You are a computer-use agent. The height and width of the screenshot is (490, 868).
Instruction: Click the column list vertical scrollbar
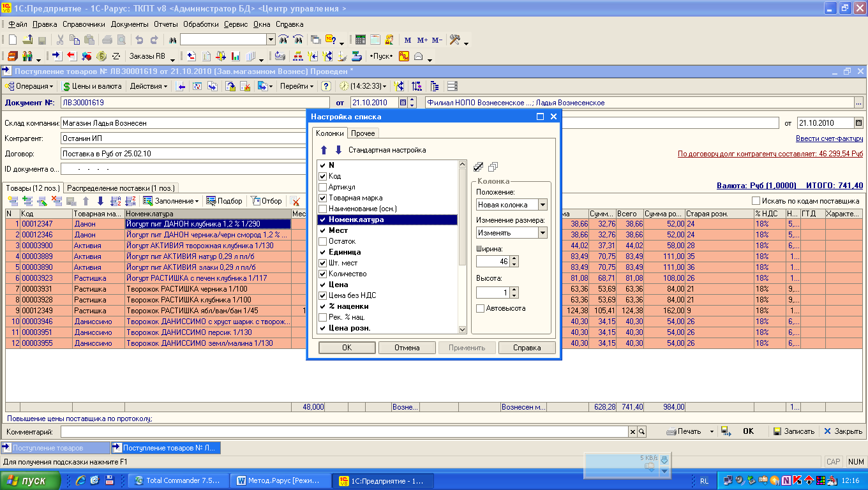[463, 246]
